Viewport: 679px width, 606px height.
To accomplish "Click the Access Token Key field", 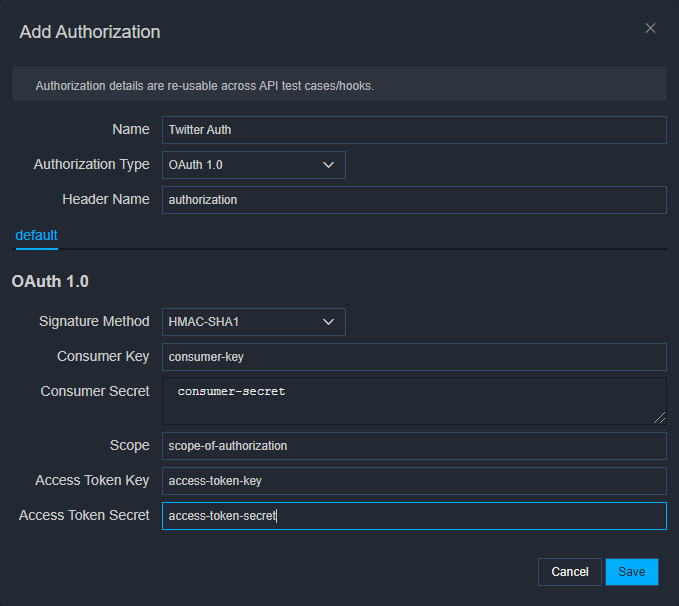I will tap(414, 481).
